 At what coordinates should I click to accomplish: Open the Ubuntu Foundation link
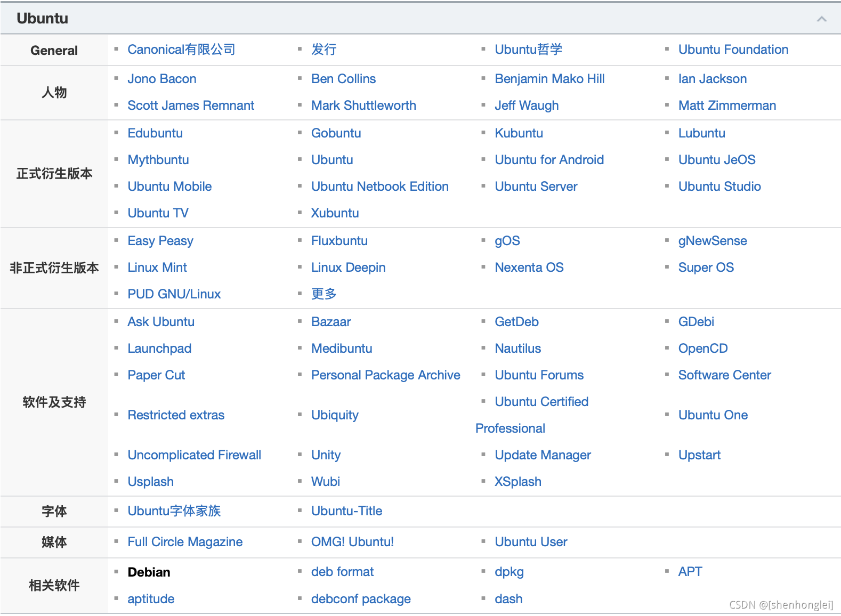tap(733, 50)
